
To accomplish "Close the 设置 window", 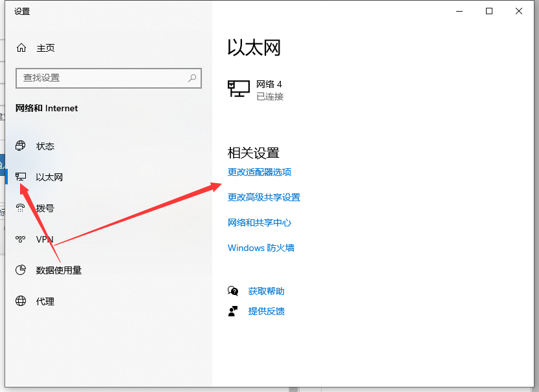I will click(x=519, y=11).
